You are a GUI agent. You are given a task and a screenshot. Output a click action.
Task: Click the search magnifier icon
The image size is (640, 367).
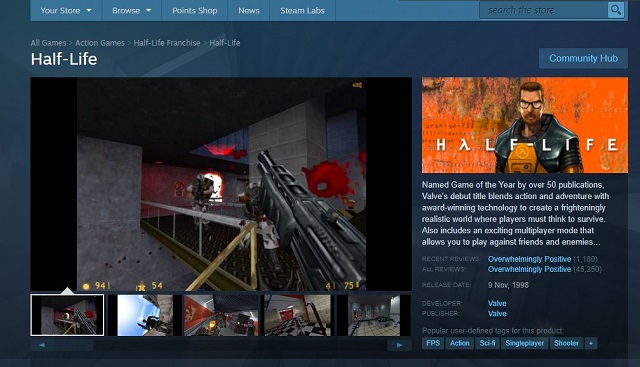point(616,9)
